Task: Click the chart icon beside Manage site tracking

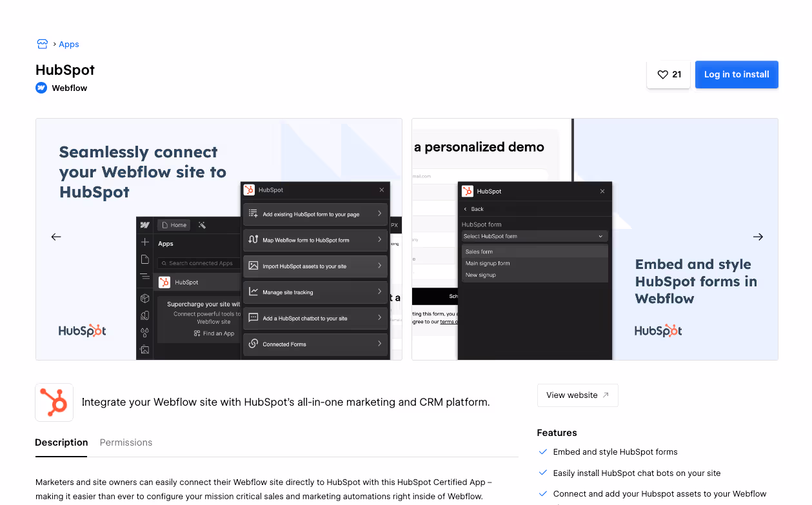Action: point(253,292)
